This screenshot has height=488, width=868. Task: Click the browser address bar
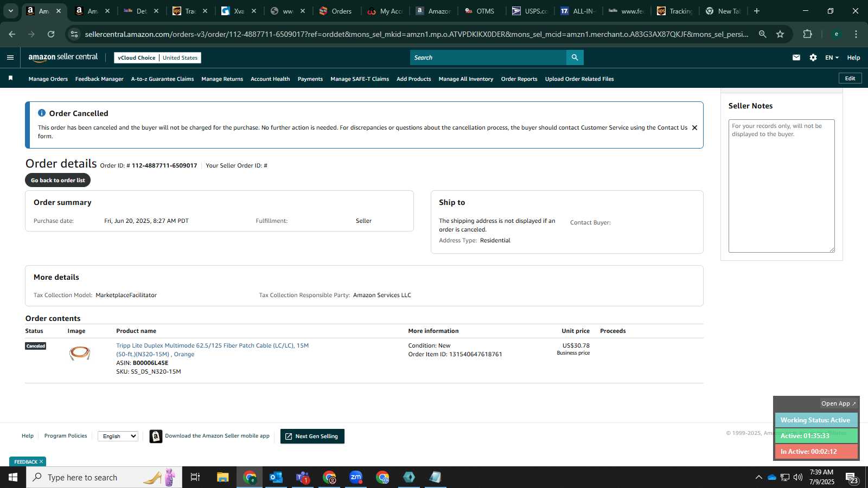416,34
